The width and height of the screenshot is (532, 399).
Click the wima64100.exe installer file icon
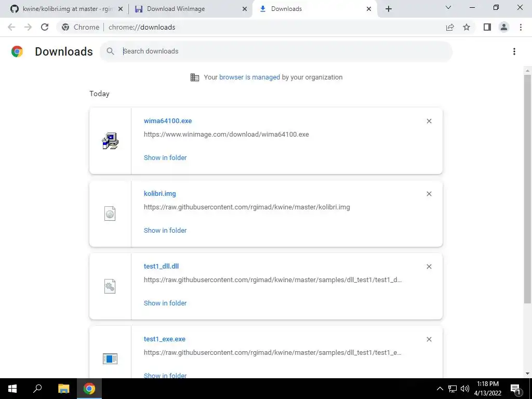click(x=110, y=141)
